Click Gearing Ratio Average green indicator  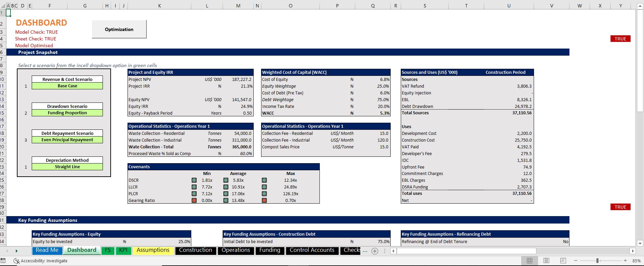click(226, 200)
